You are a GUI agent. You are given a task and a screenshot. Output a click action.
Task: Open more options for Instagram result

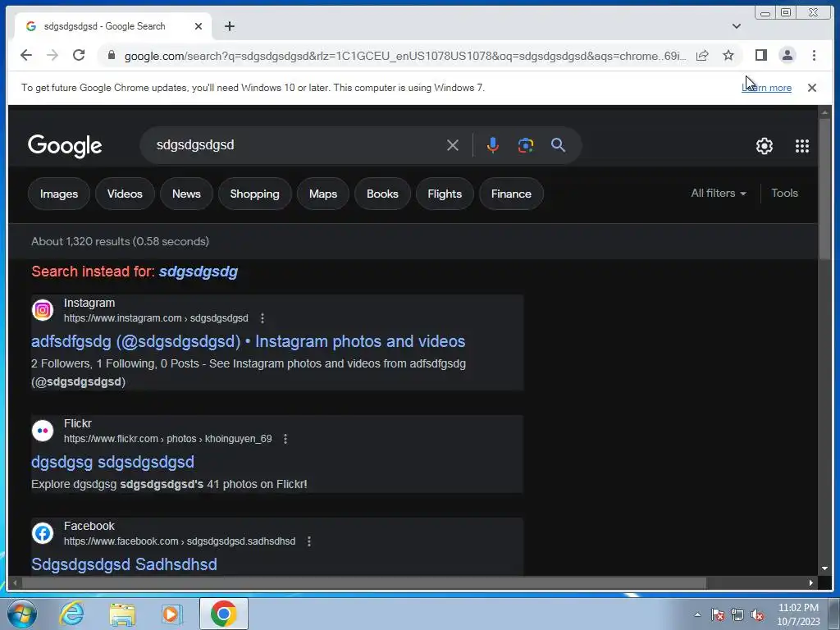click(x=262, y=318)
